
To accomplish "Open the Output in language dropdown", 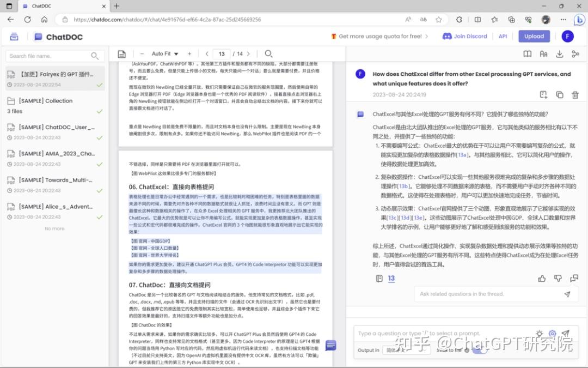I will [406, 350].
